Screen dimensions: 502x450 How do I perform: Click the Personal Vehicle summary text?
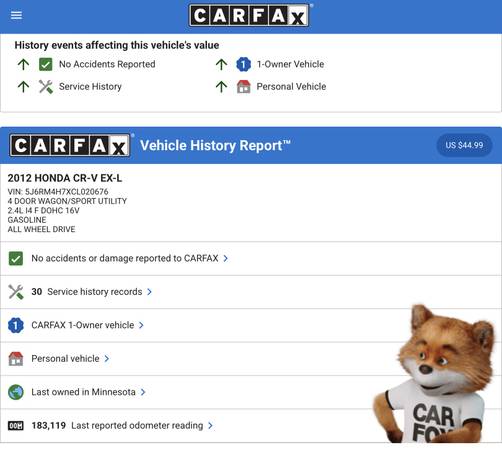click(291, 87)
